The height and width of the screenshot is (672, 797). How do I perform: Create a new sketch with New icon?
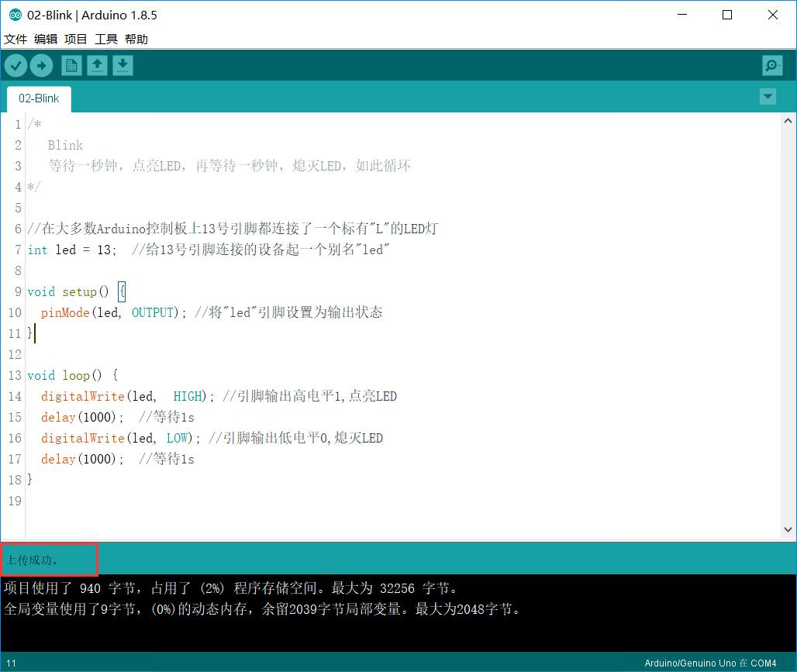[71, 66]
